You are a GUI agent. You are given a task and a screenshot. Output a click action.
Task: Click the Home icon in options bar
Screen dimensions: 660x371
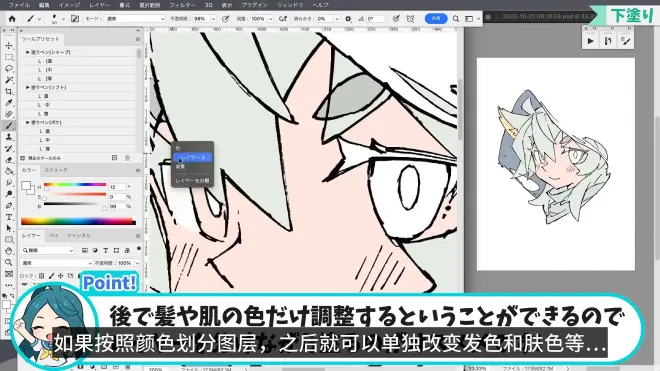click(12, 19)
